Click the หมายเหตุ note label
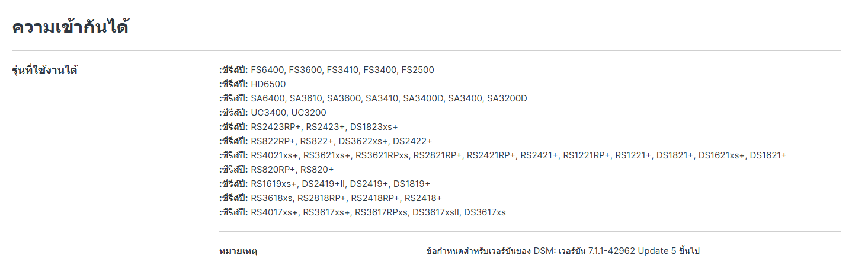 pyautogui.click(x=238, y=251)
